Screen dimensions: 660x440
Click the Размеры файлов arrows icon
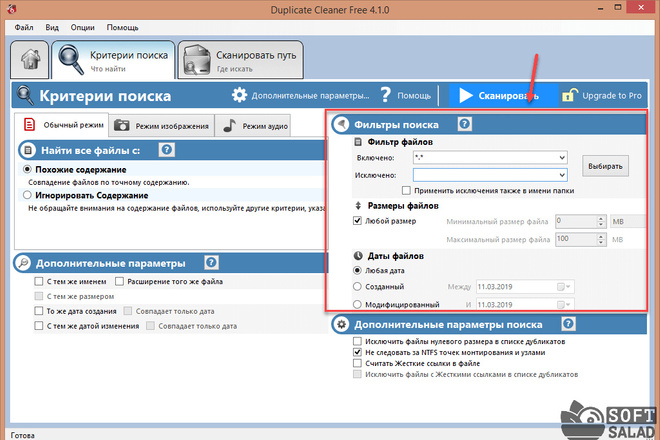[x=358, y=206]
